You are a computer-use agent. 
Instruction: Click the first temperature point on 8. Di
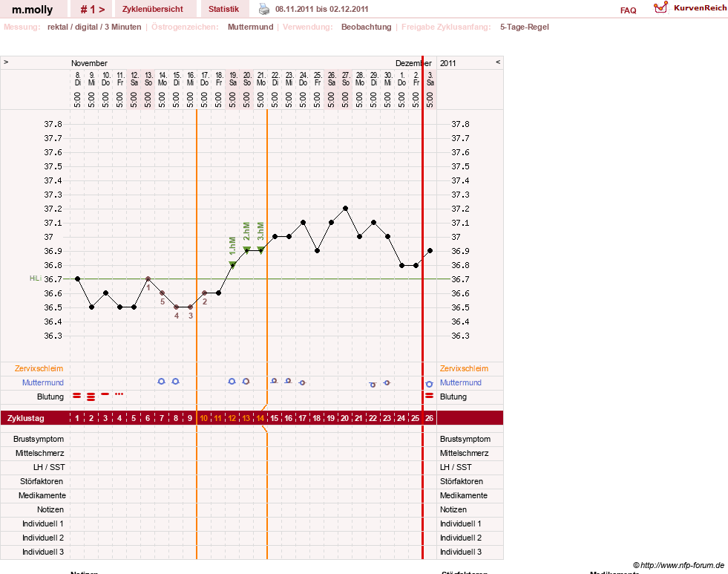pos(77,278)
